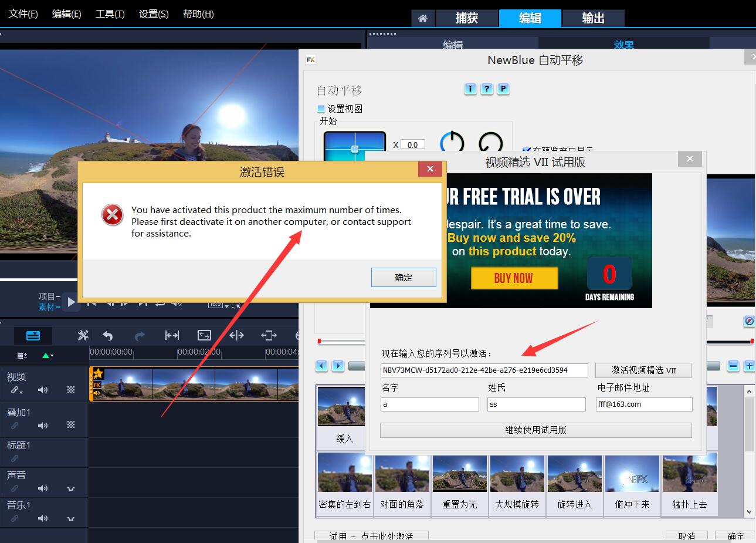This screenshot has width=756, height=543.
Task: Open the 设置(S) menu
Action: 154,14
